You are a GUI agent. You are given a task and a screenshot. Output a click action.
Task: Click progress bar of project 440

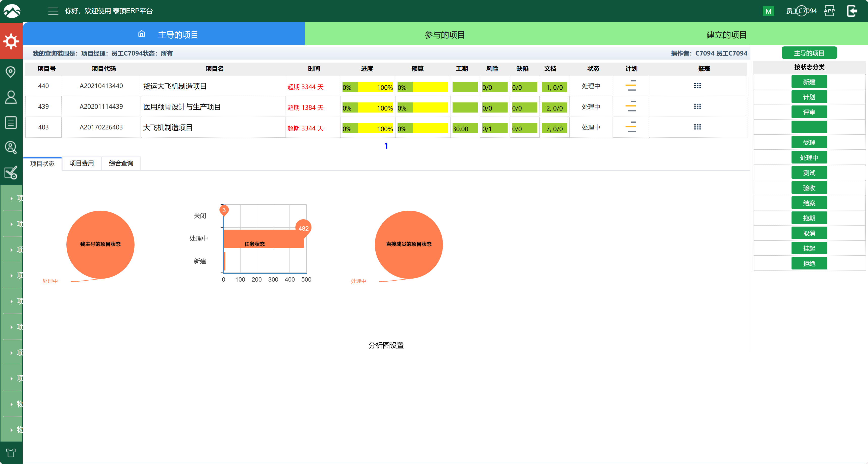368,87
